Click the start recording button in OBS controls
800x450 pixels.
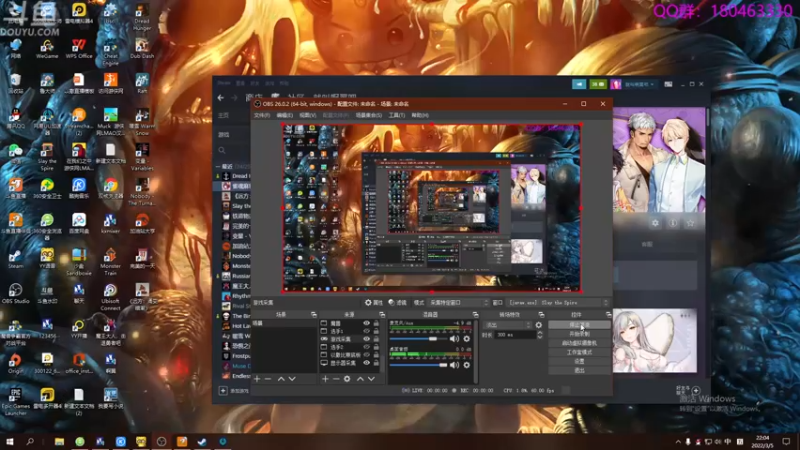[x=580, y=334]
